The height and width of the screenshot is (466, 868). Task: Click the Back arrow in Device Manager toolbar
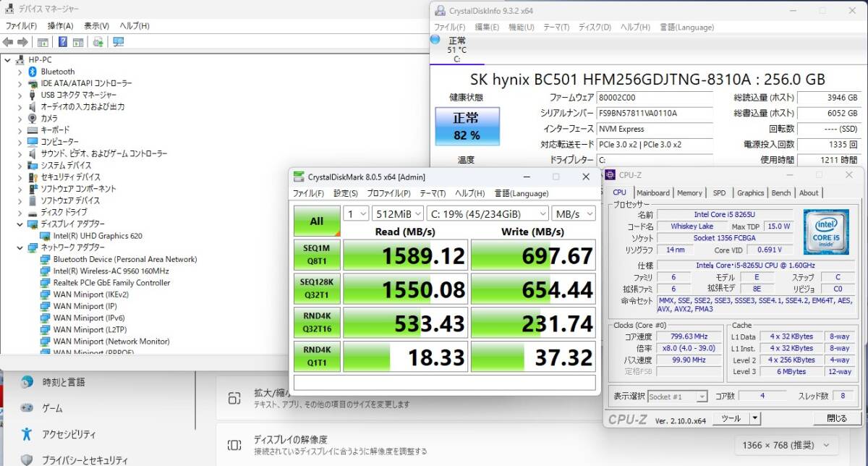8,42
